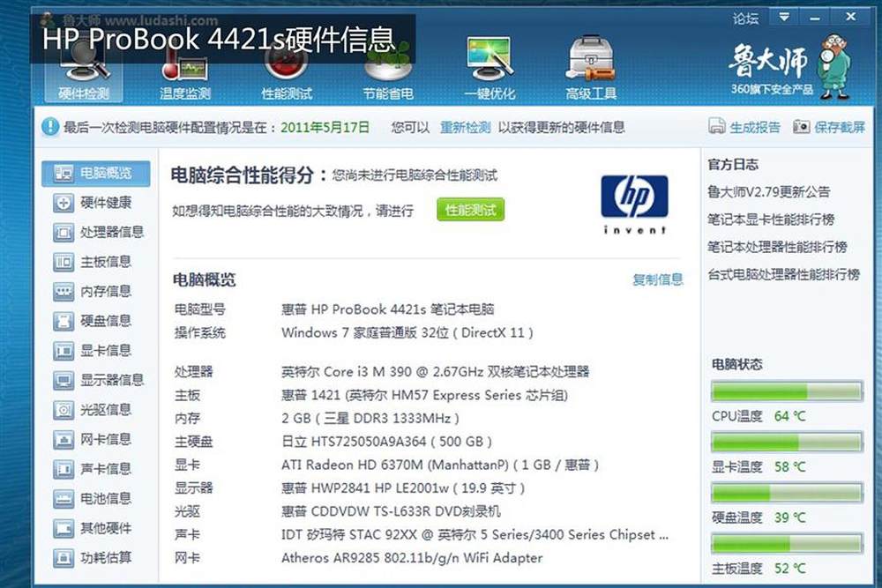Select 硬件健康 in the sidebar
Image resolution: width=882 pixels, height=588 pixels.
(x=93, y=203)
